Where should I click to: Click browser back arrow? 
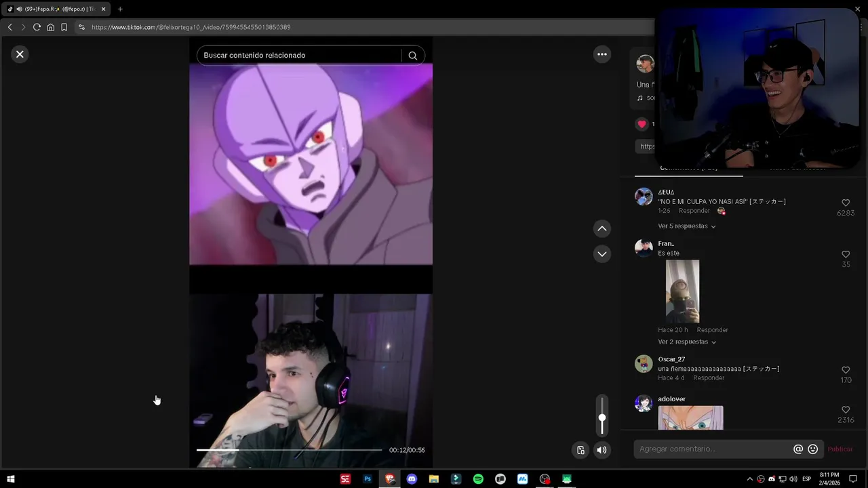pyautogui.click(x=9, y=27)
